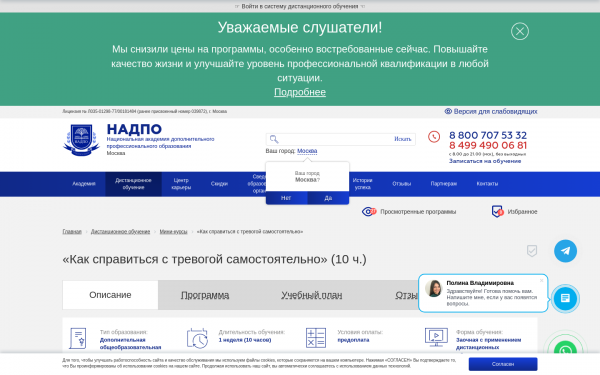Go to Дистанционное обучение breadcrumb
Image resolution: width=600 pixels, height=375 pixels.
tap(121, 232)
